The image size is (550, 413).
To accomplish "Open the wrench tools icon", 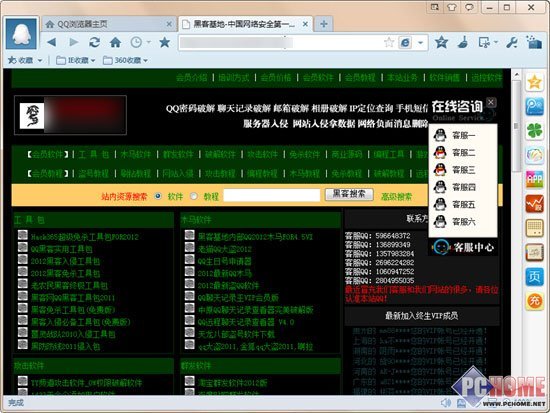I will 512,42.
